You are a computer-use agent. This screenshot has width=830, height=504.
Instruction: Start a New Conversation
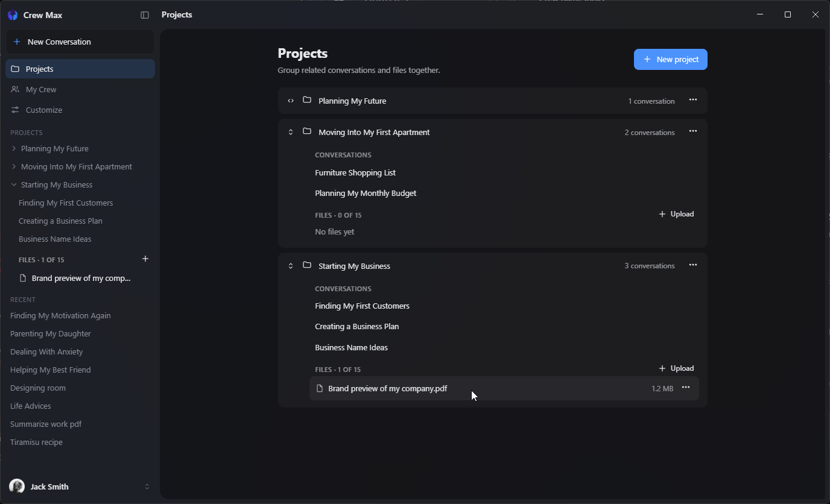point(80,42)
